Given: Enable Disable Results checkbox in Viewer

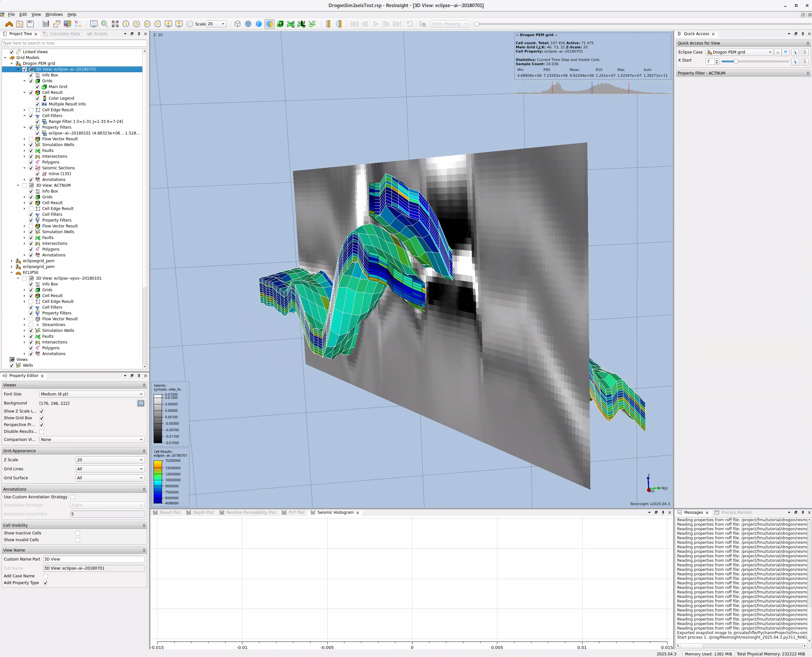Looking at the screenshot, I should [x=42, y=432].
